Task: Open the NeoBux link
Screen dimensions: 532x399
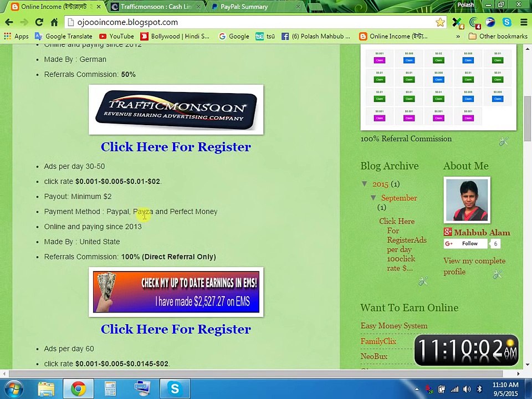Action: coord(374,356)
